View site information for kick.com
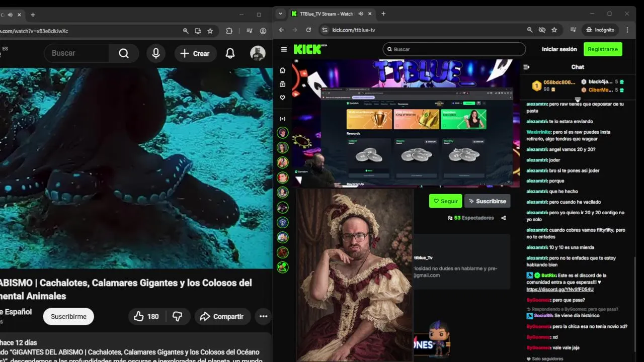The width and height of the screenshot is (644, 362). [325, 30]
